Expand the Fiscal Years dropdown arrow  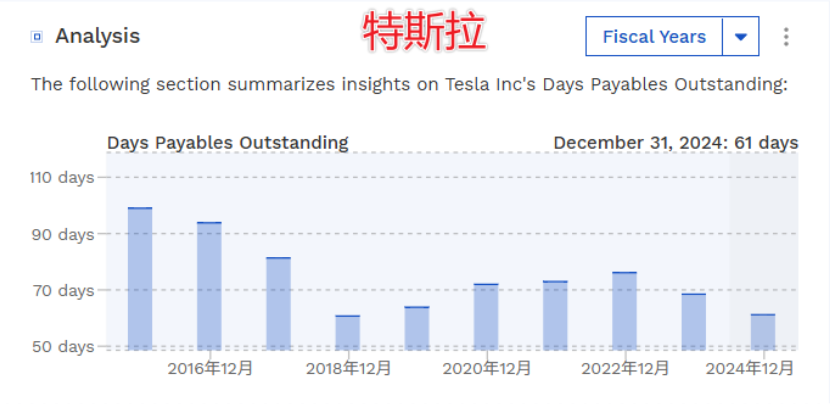point(741,37)
